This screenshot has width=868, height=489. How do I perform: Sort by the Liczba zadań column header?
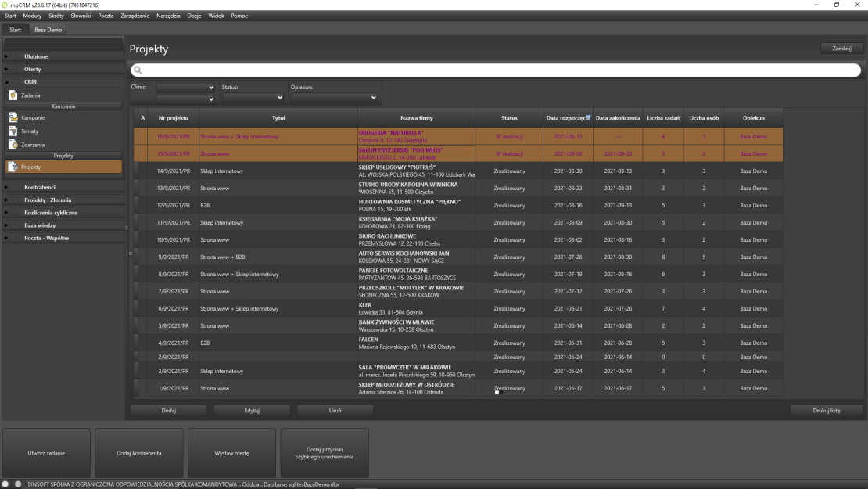tap(663, 118)
